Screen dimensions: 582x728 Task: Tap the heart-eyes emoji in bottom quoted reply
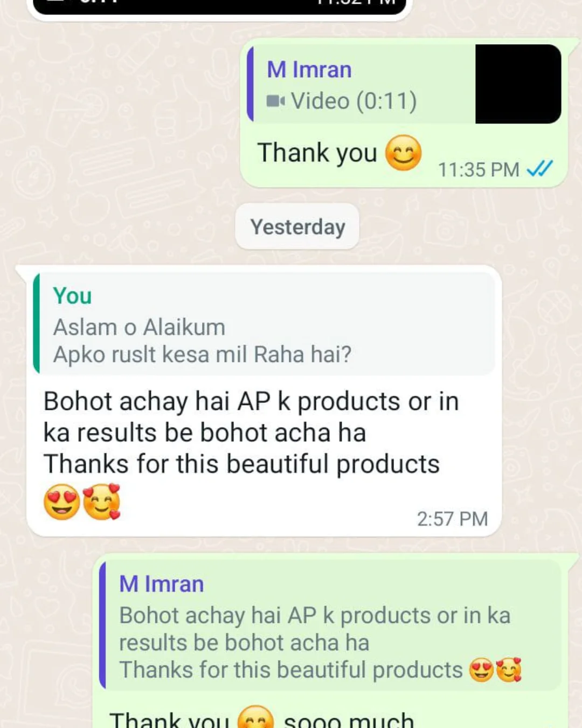point(481,670)
